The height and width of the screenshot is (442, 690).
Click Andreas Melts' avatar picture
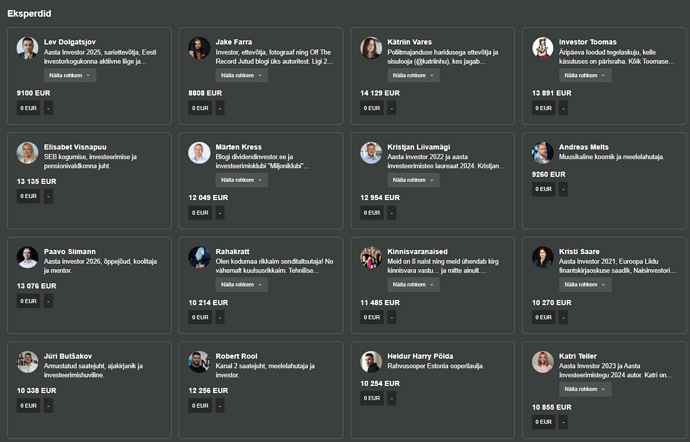543,153
